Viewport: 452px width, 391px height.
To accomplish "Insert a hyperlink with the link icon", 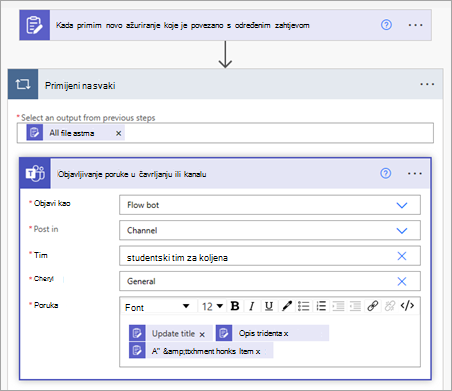I will coord(373,306).
